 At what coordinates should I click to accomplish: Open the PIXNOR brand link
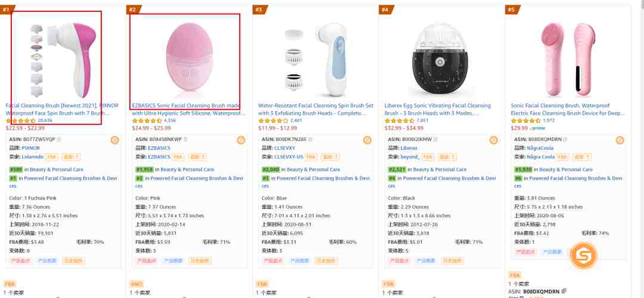(x=31, y=148)
